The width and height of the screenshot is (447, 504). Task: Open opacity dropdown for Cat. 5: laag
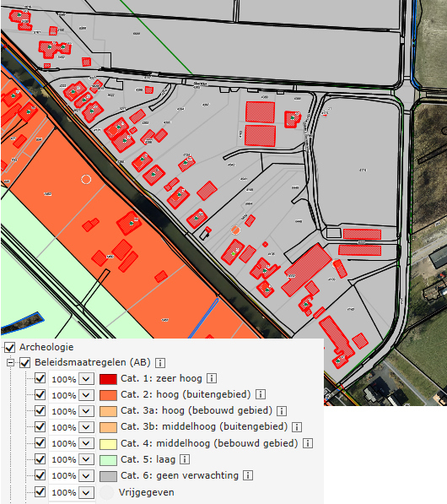pos(86,459)
